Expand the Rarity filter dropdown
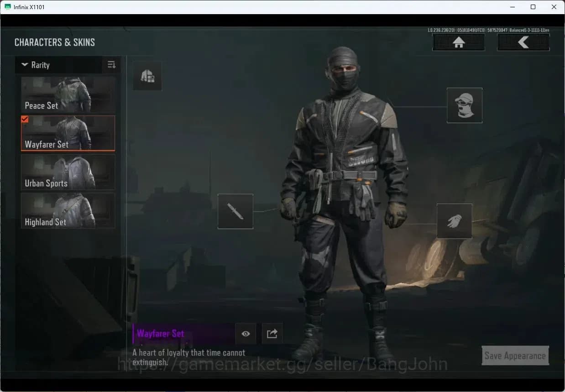565x392 pixels. [59, 65]
